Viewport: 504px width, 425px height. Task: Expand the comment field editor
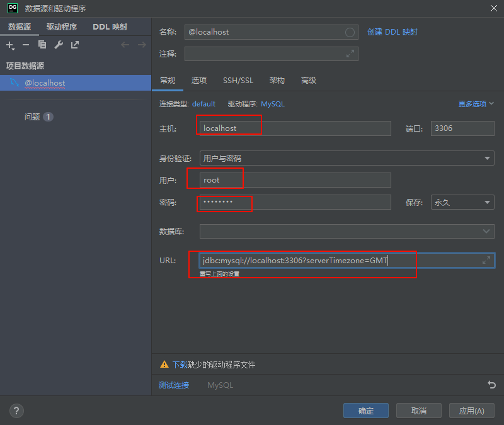350,54
